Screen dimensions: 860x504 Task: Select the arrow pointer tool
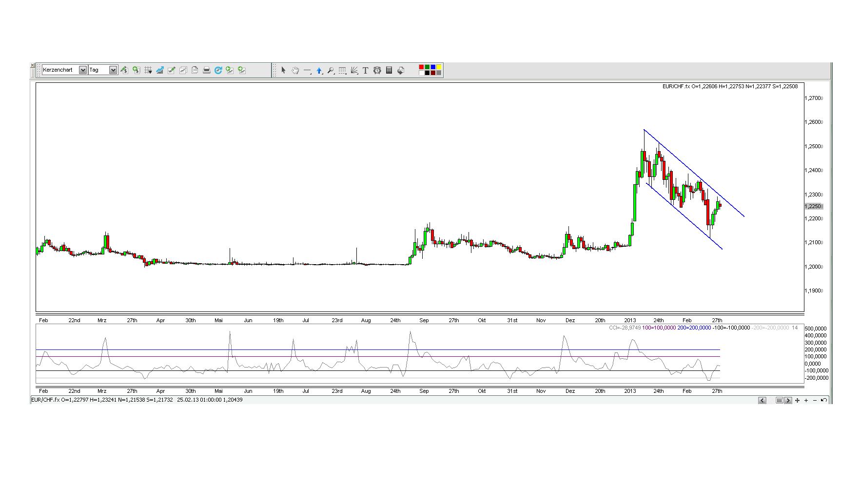[283, 70]
